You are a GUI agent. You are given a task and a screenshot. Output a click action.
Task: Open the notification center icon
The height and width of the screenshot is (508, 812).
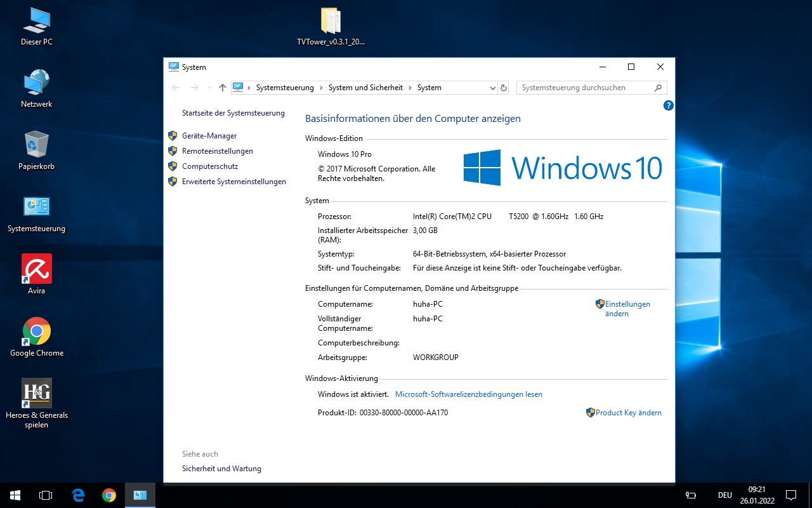[791, 495]
